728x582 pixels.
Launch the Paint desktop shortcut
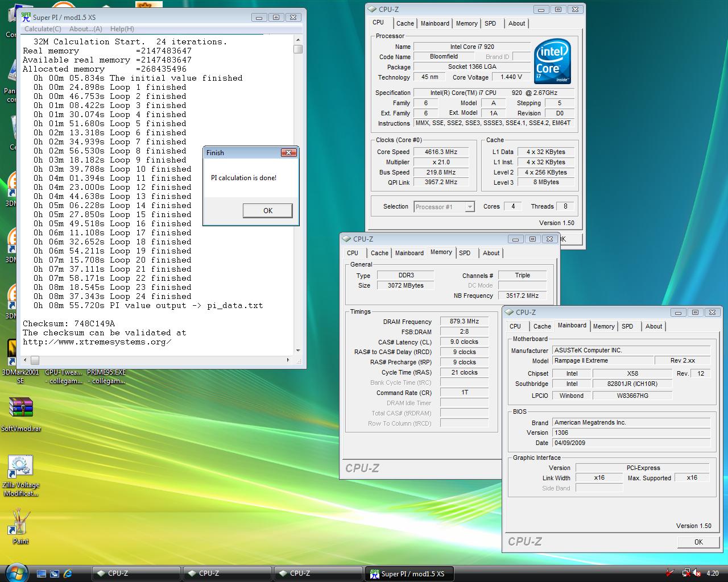pyautogui.click(x=20, y=523)
